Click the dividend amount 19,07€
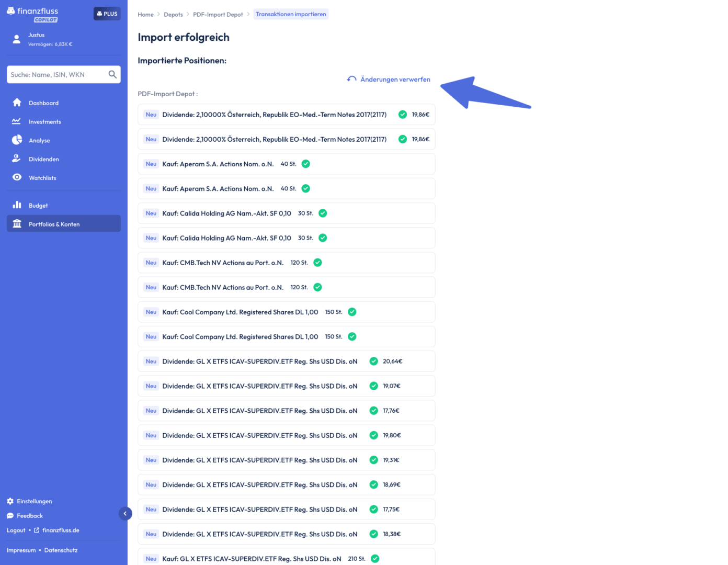The width and height of the screenshot is (728, 565). (x=392, y=386)
